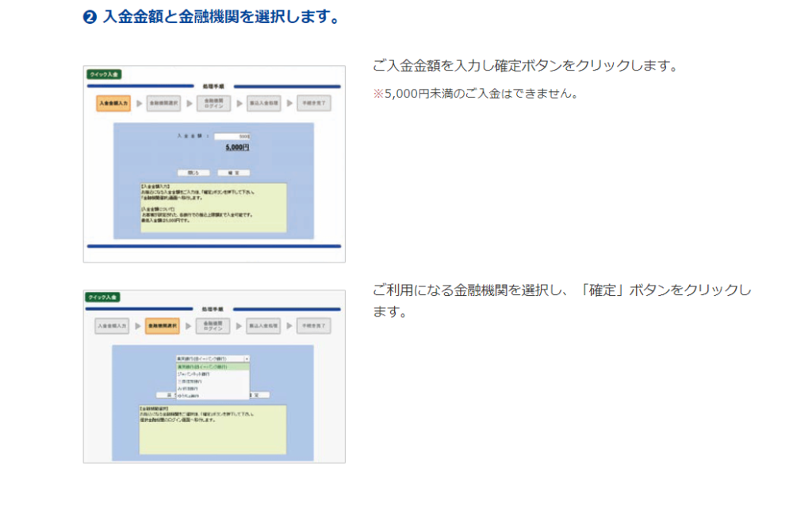Click the yellow 金融機関選択 information box
This screenshot has width=812, height=522.
point(213,429)
